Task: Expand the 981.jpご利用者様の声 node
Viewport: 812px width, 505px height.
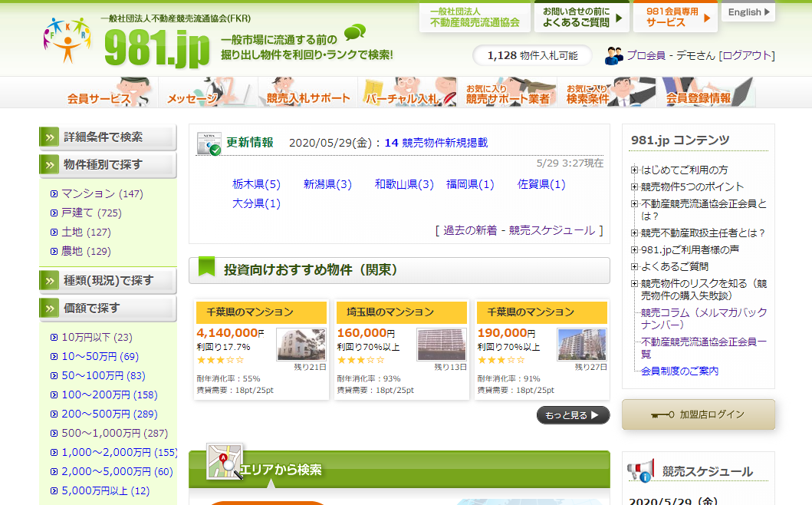Action: [x=634, y=250]
